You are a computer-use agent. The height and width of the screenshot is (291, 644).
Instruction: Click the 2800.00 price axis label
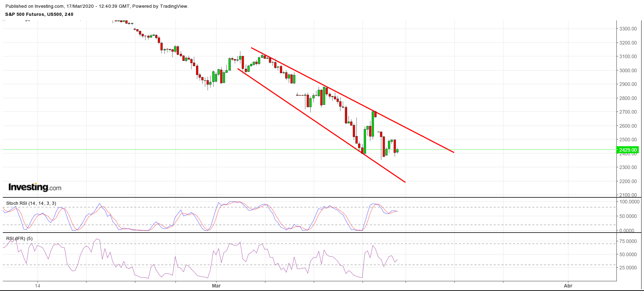coord(628,98)
